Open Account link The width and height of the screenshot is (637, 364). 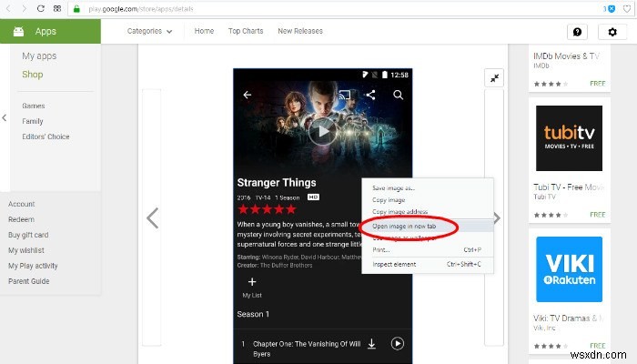(x=22, y=204)
